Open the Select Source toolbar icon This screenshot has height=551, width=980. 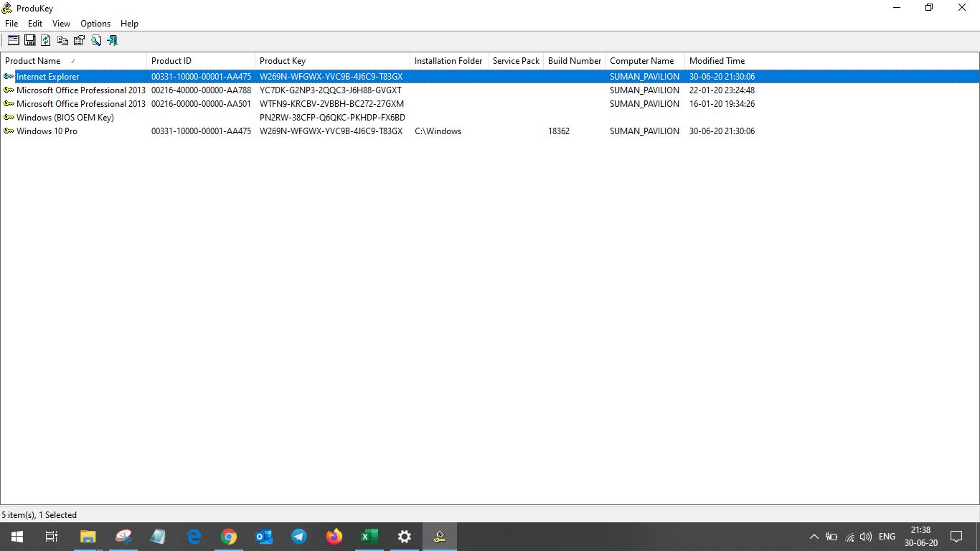point(14,41)
